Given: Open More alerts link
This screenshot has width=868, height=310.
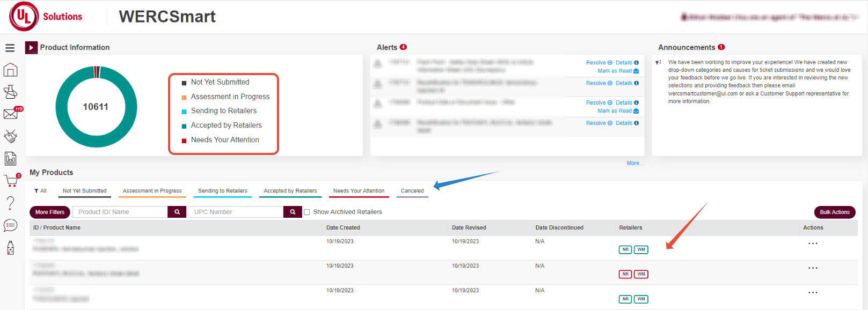Looking at the screenshot, I should 635,163.
